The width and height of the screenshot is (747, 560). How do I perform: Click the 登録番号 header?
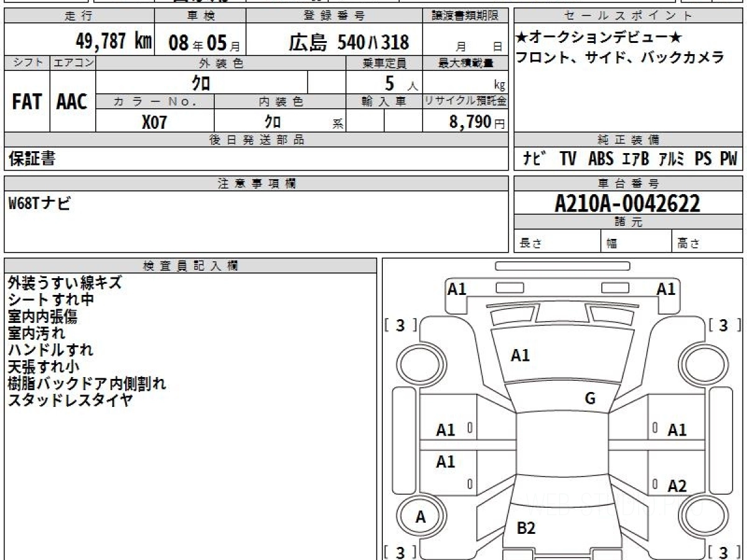pyautogui.click(x=335, y=16)
